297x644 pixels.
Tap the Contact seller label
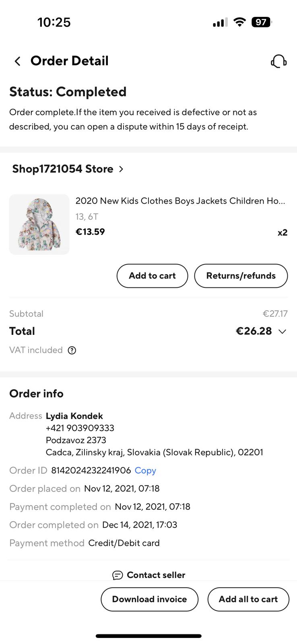pos(156,575)
